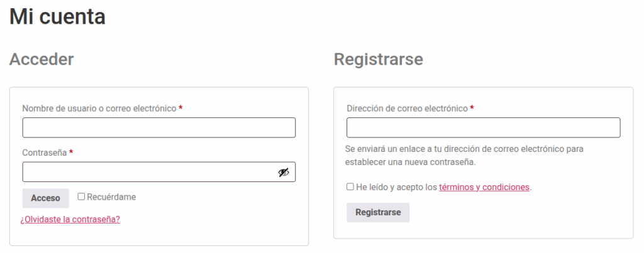Click the 'Mi cuenta' page heading

click(57, 17)
